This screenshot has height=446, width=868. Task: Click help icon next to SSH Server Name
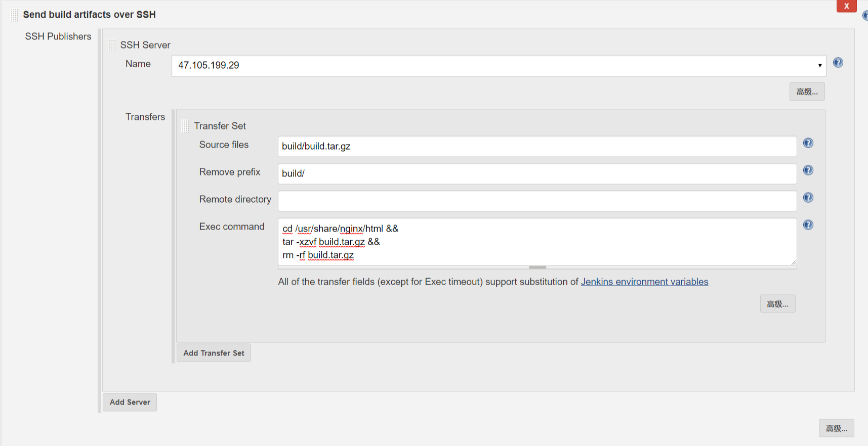pos(838,63)
